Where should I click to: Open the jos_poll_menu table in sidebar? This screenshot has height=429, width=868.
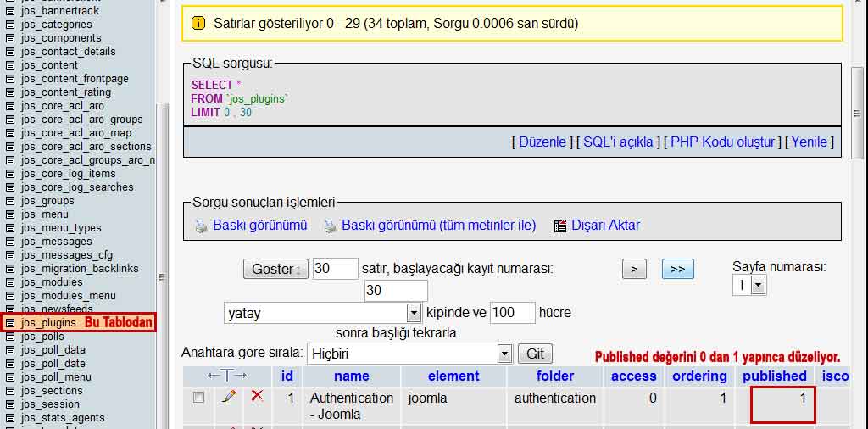(x=56, y=377)
